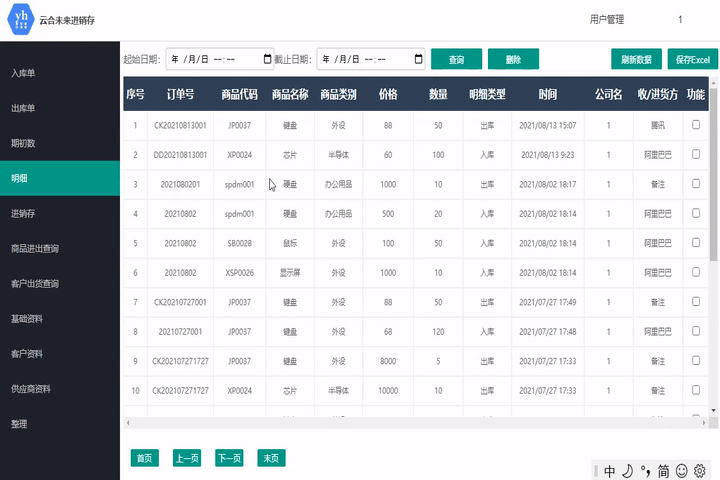
Task: Open 进销存 in the sidebar
Action: [24, 213]
